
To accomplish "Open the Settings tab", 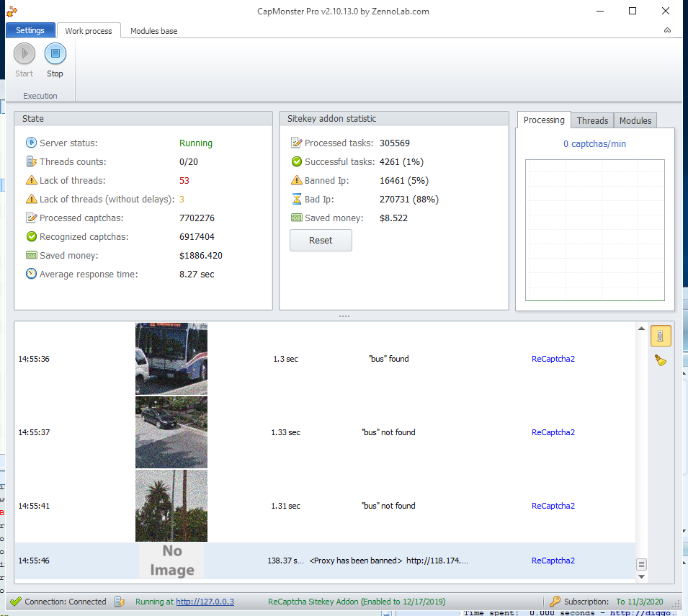I will [30, 30].
